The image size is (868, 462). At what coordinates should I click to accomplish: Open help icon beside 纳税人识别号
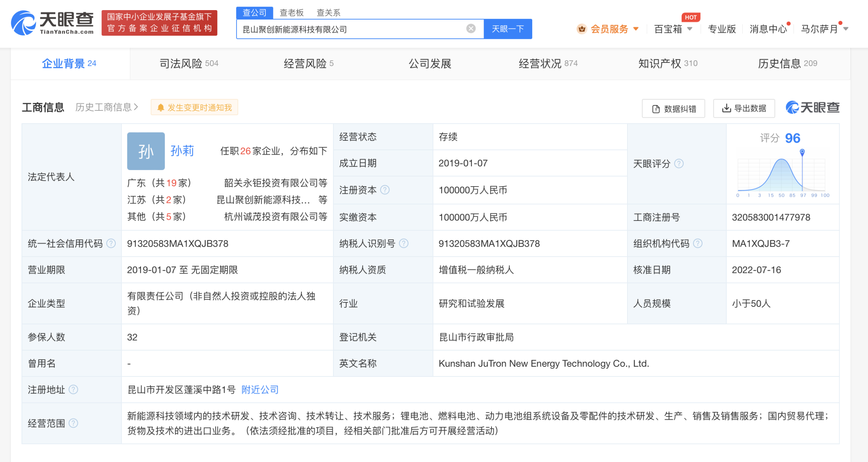click(404, 244)
